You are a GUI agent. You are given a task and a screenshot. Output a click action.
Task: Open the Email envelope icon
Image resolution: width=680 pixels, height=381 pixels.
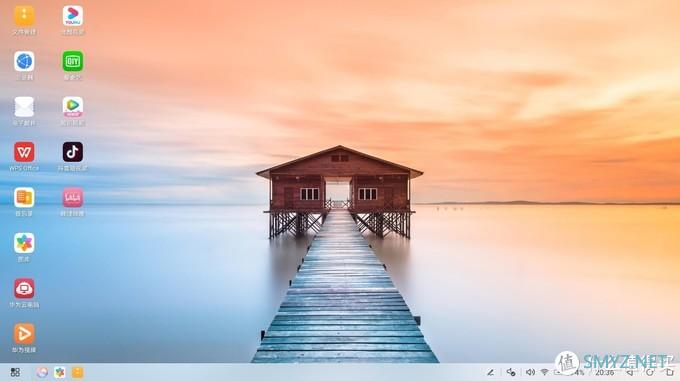tap(24, 107)
